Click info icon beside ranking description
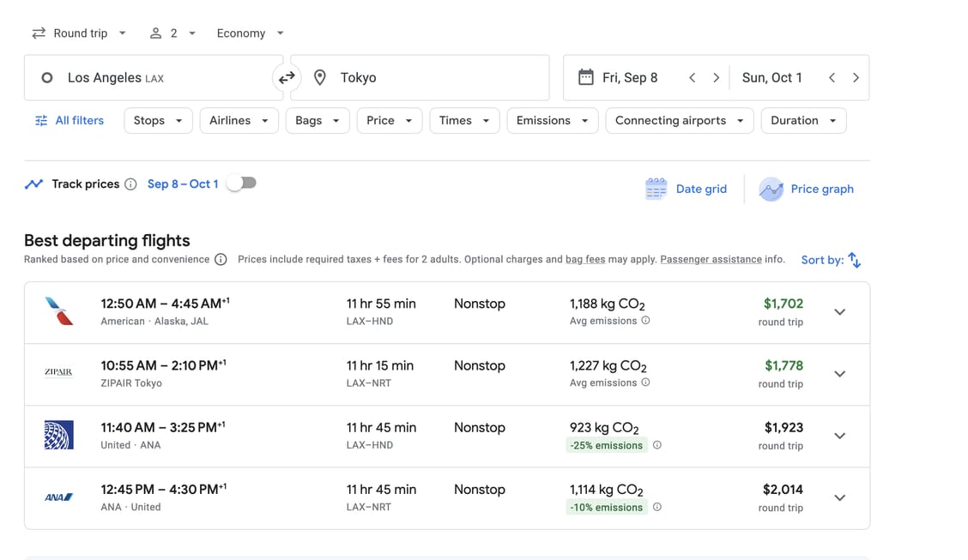 tap(221, 260)
